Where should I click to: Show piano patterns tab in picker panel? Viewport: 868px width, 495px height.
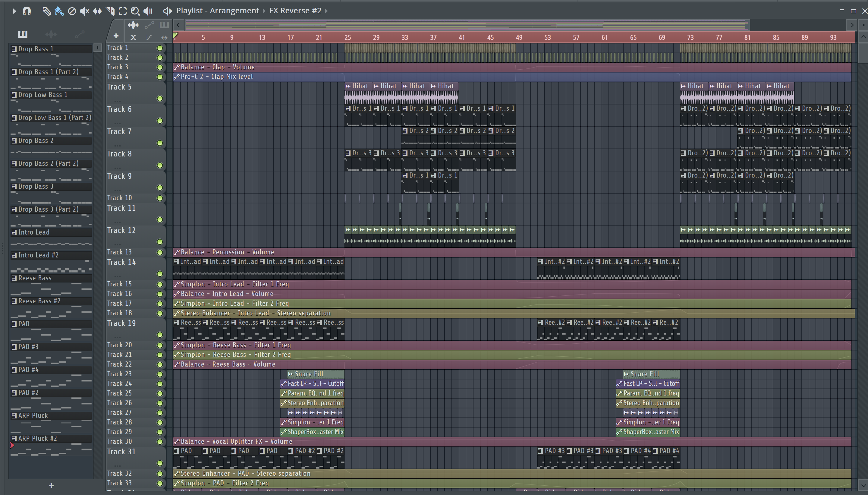tap(22, 34)
